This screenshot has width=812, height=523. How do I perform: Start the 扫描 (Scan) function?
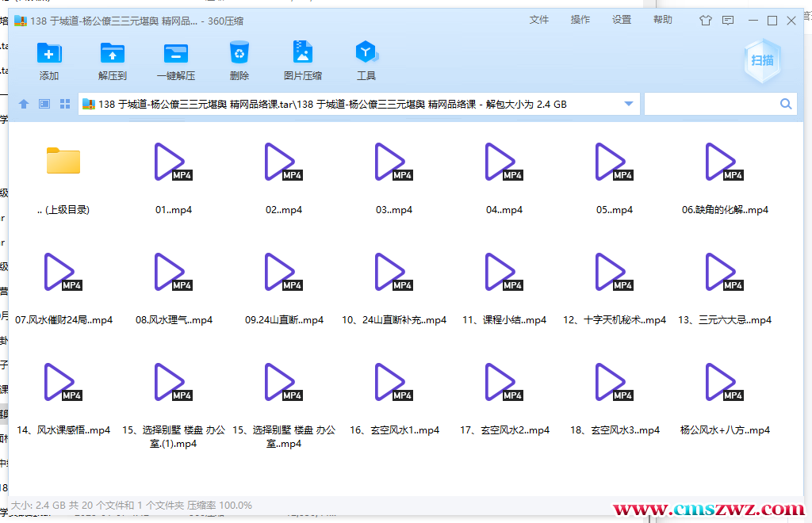(761, 60)
